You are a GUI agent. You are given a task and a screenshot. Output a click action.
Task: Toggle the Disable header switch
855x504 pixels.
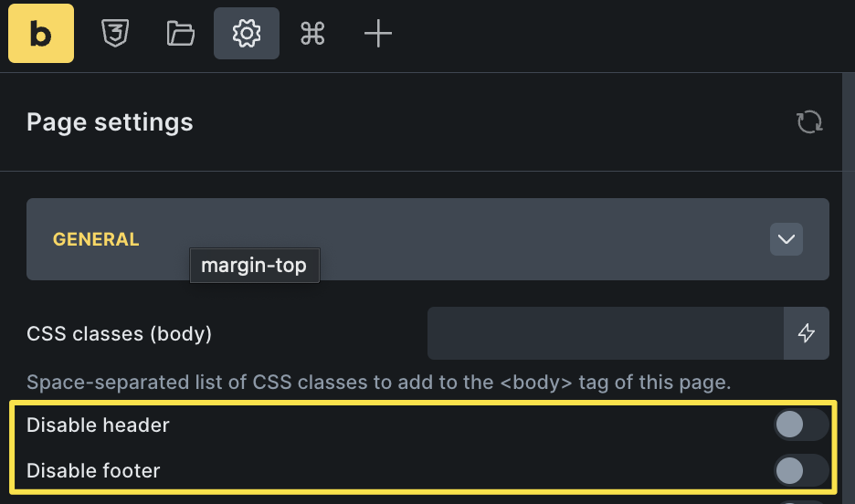801,425
